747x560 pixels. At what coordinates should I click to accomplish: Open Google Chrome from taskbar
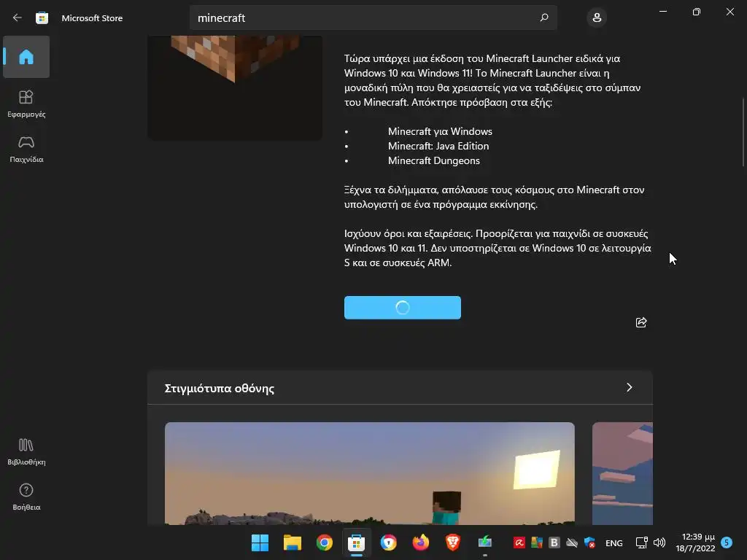[325, 542]
